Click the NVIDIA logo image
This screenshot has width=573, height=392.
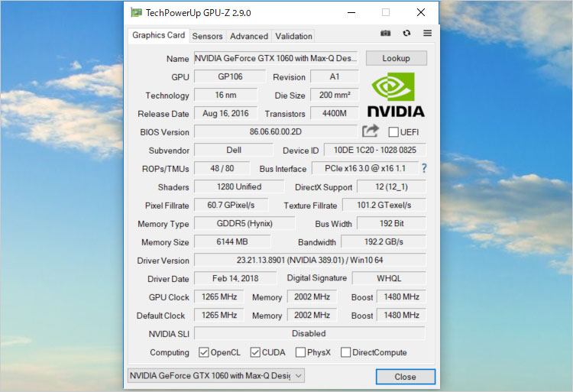(x=396, y=95)
